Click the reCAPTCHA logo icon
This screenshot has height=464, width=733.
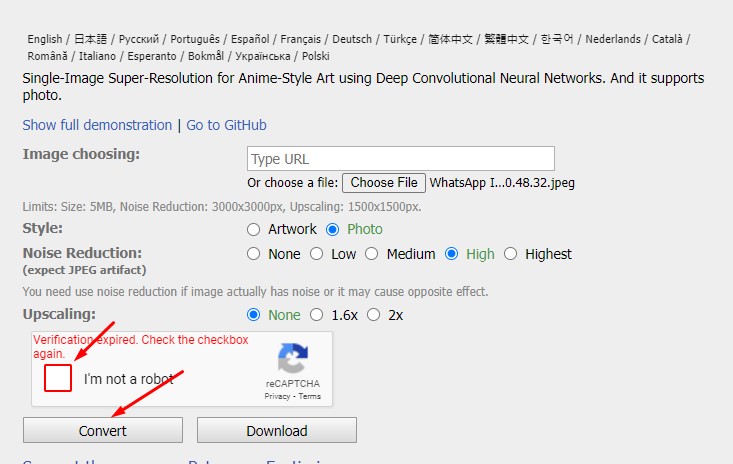pyautogui.click(x=292, y=359)
